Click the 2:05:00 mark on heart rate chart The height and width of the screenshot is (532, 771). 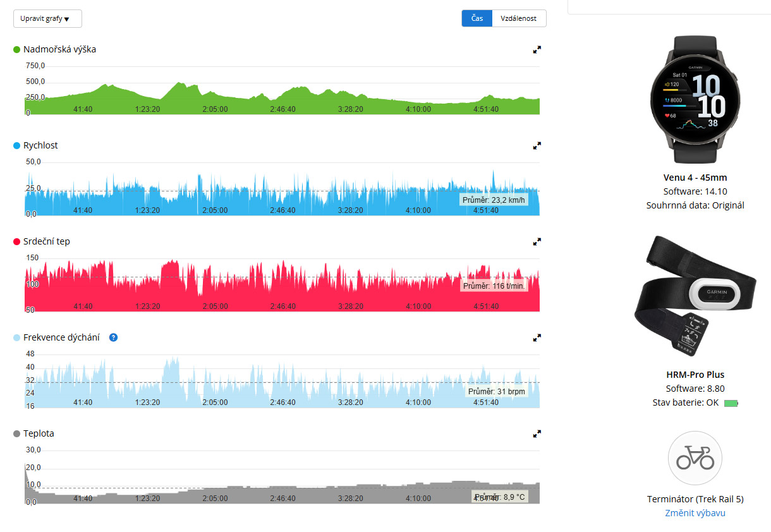click(x=215, y=306)
